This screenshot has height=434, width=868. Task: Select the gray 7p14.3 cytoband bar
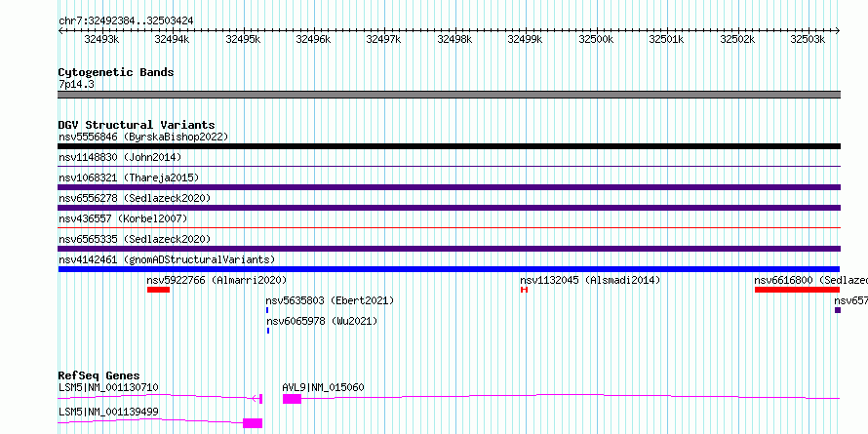pos(449,95)
